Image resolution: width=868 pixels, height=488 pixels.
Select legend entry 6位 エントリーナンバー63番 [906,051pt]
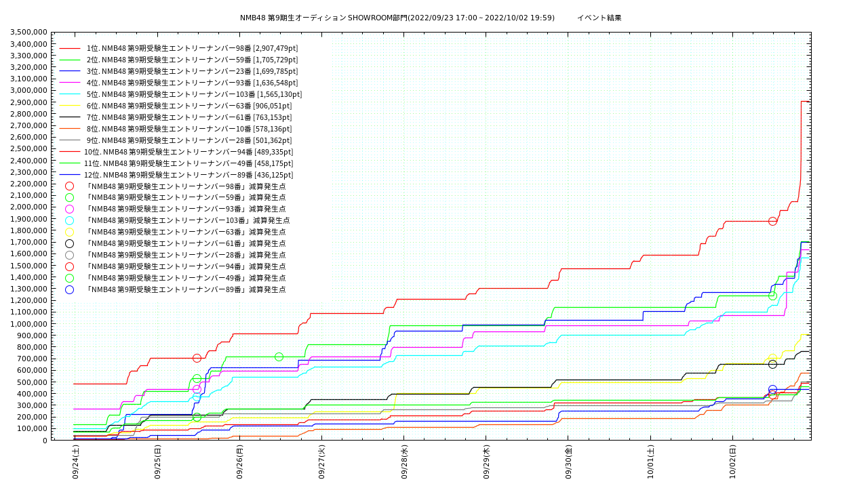[189, 106]
